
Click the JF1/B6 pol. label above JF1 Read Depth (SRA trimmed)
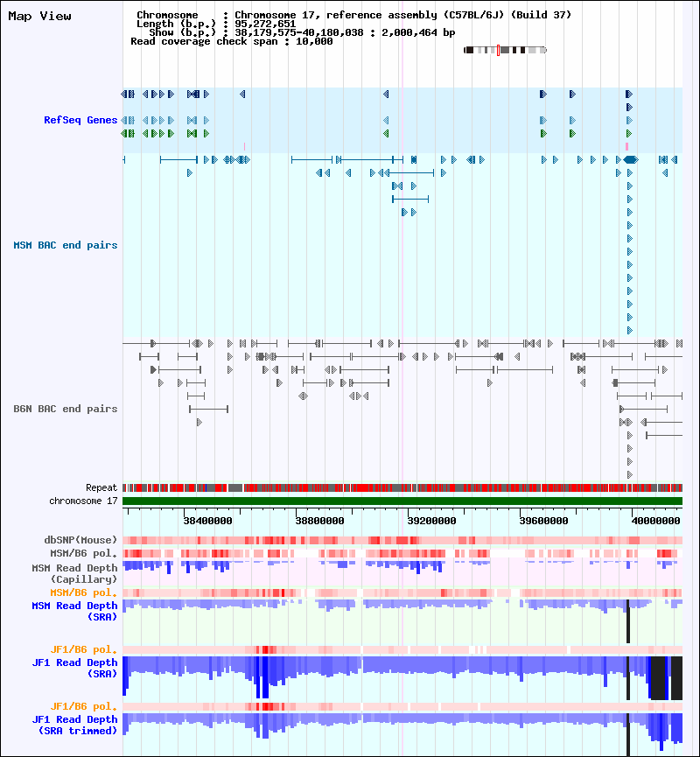point(83,706)
